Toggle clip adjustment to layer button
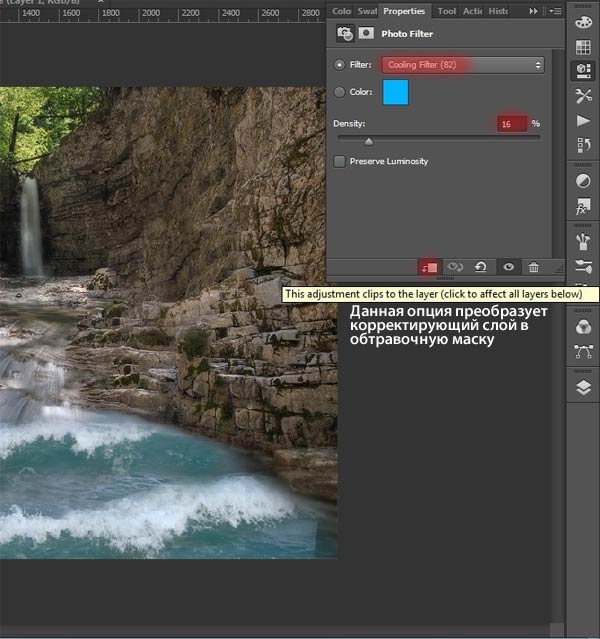Viewport: 600px width, 639px height. click(429, 267)
